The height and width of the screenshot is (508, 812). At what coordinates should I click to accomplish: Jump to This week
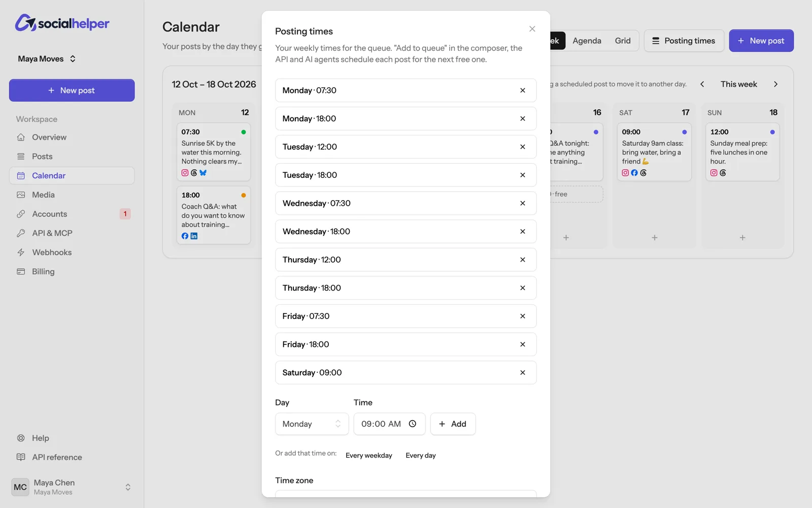[x=738, y=84]
